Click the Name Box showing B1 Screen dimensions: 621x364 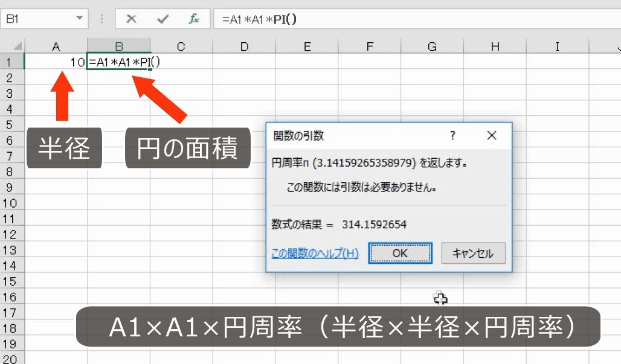tap(39, 19)
